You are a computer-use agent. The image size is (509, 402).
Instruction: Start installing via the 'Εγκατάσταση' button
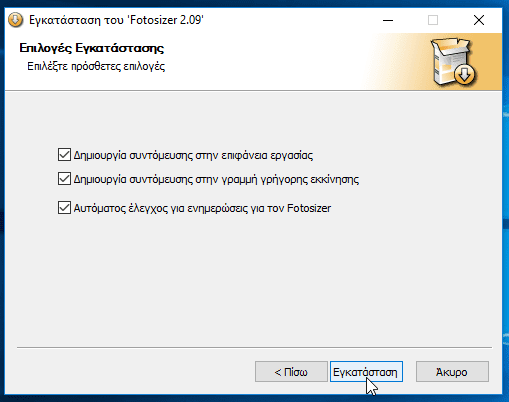(366, 372)
